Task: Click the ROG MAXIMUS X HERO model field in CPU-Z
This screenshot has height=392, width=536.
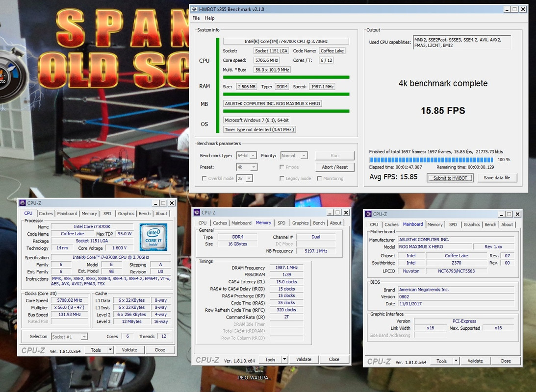Action: (434, 246)
